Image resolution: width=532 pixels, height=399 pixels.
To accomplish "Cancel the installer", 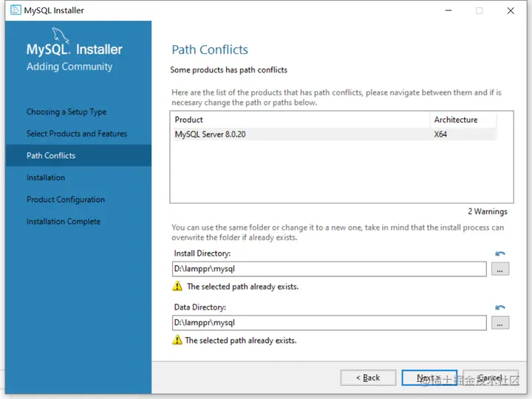I will (x=491, y=378).
